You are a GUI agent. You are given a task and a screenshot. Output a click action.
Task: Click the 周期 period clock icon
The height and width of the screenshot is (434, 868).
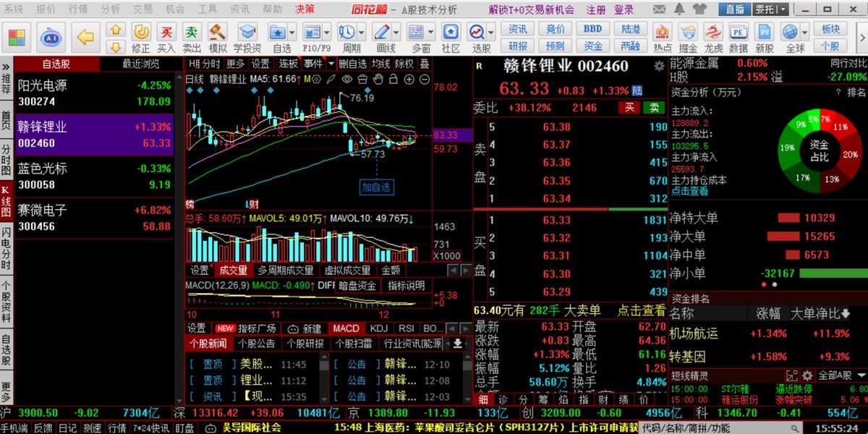[x=347, y=32]
